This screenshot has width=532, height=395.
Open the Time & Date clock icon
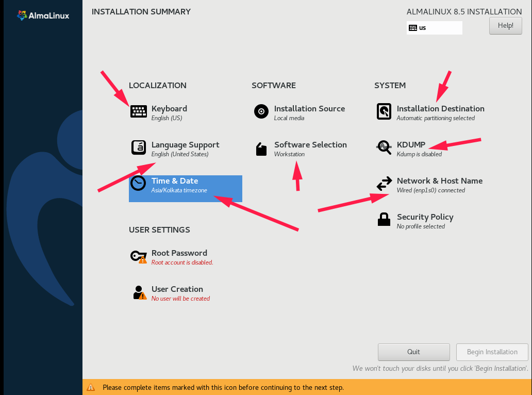pyautogui.click(x=138, y=184)
